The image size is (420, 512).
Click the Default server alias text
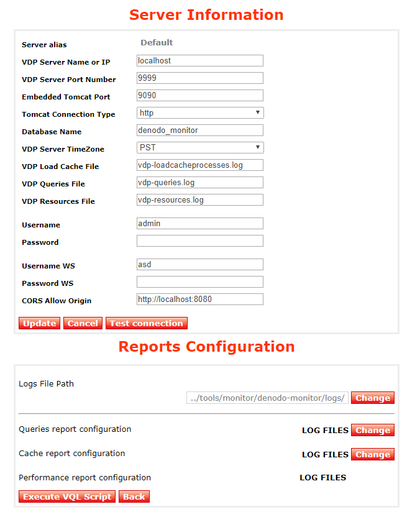tap(157, 42)
